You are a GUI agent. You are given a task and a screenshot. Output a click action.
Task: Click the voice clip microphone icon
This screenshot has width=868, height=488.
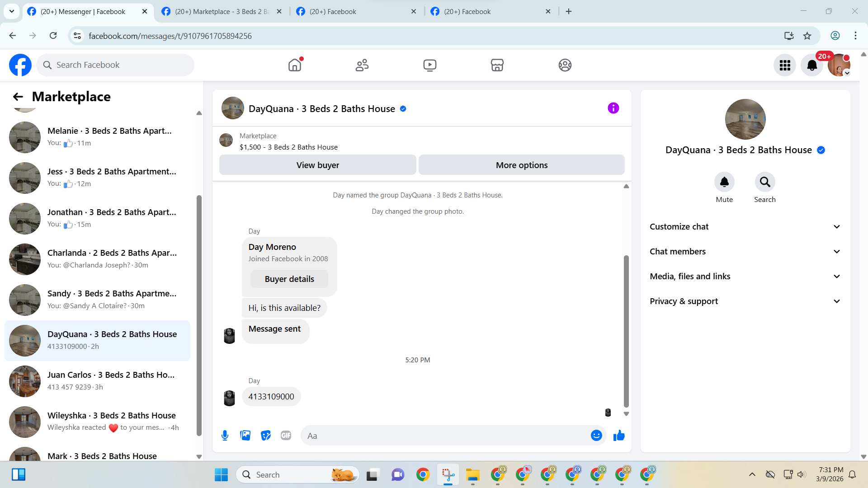point(225,436)
